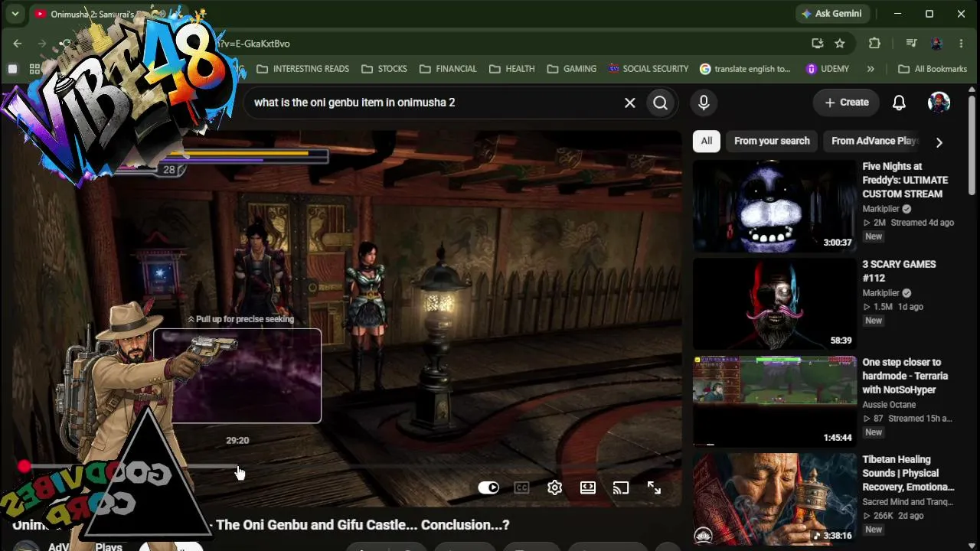
Task: Open the SOCIAL SECURITY bookmark folder
Action: 648,69
